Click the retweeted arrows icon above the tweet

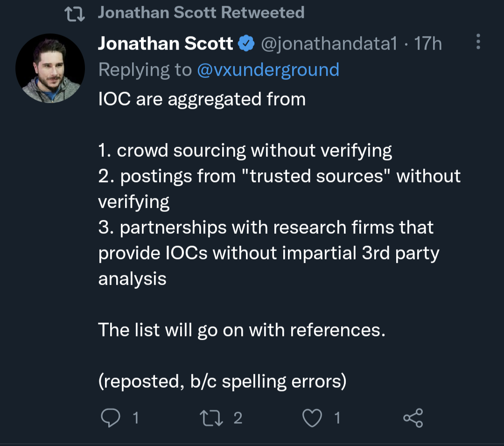point(75,14)
